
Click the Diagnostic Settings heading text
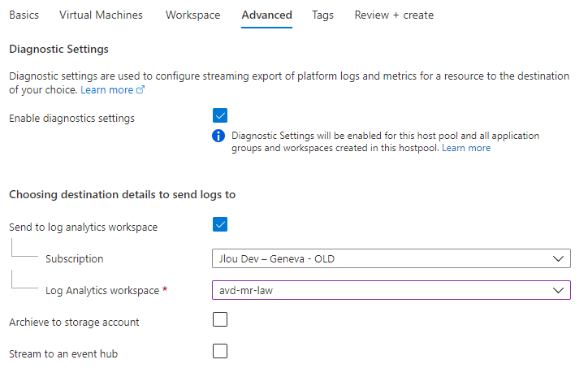click(58, 49)
